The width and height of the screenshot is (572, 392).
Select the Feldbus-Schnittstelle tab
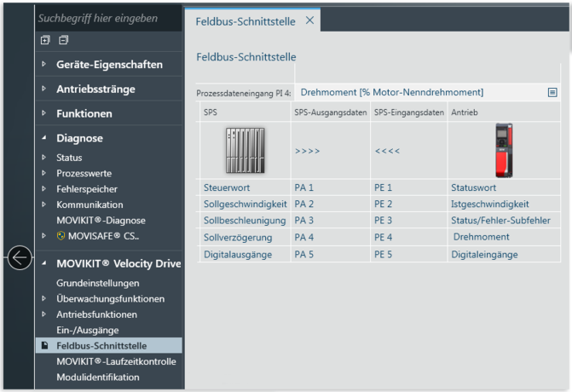click(246, 20)
